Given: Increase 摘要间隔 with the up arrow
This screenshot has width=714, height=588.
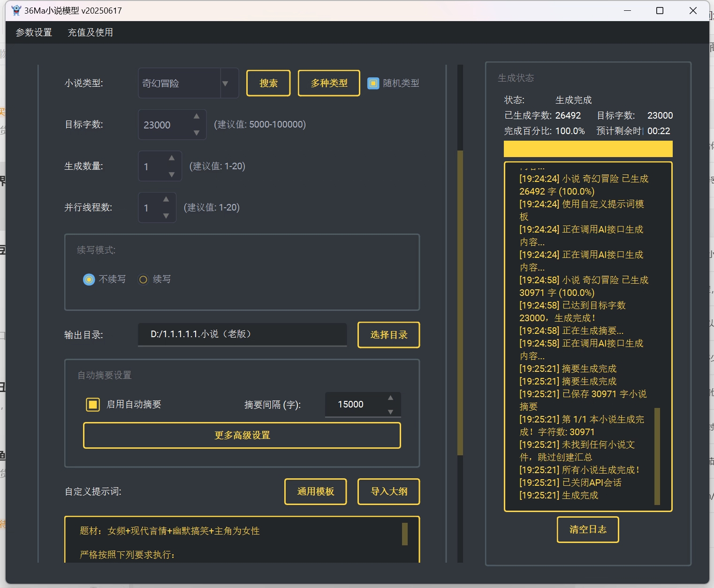Looking at the screenshot, I should [391, 397].
